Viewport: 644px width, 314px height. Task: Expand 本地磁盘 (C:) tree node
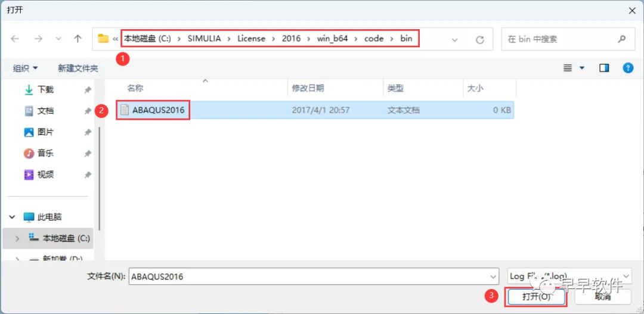17,238
